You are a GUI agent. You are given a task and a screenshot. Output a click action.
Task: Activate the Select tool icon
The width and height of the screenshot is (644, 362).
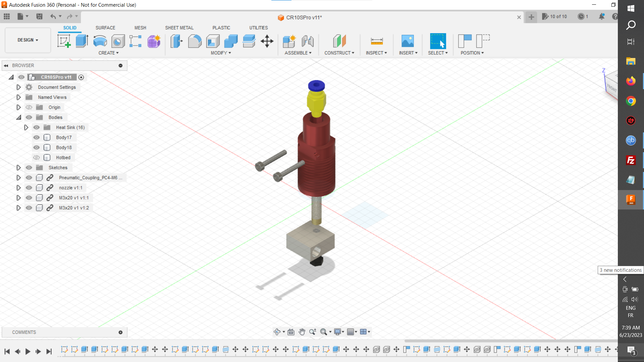click(438, 41)
